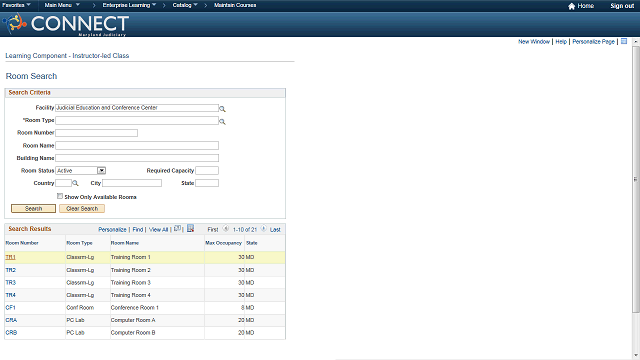Viewport: 640px width, 360px height.
Task: Click Sign out link
Action: (x=622, y=6)
